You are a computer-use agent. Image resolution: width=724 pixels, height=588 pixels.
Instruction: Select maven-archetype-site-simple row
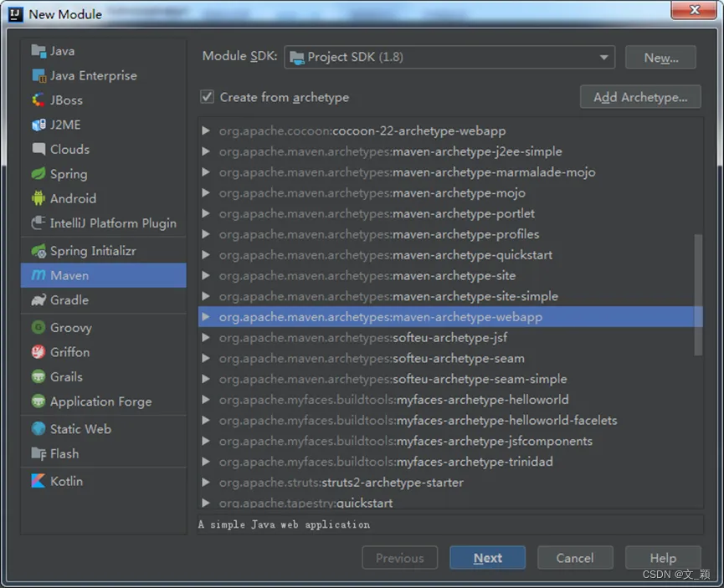tap(450, 296)
